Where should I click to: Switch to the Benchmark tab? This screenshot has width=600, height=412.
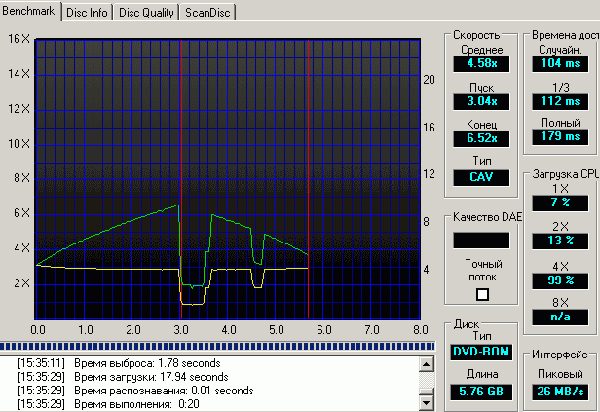tap(30, 11)
